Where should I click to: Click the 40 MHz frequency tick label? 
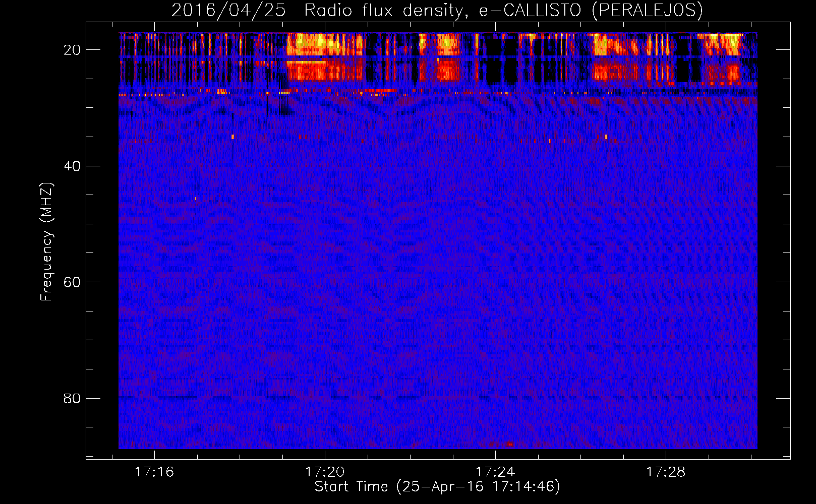pos(72,166)
